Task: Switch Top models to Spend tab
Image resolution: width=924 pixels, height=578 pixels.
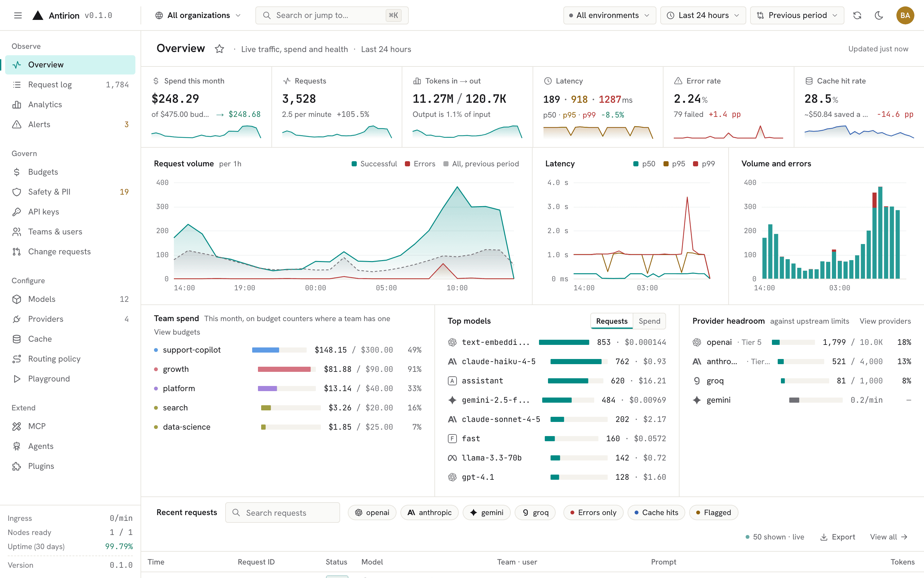Action: click(649, 321)
